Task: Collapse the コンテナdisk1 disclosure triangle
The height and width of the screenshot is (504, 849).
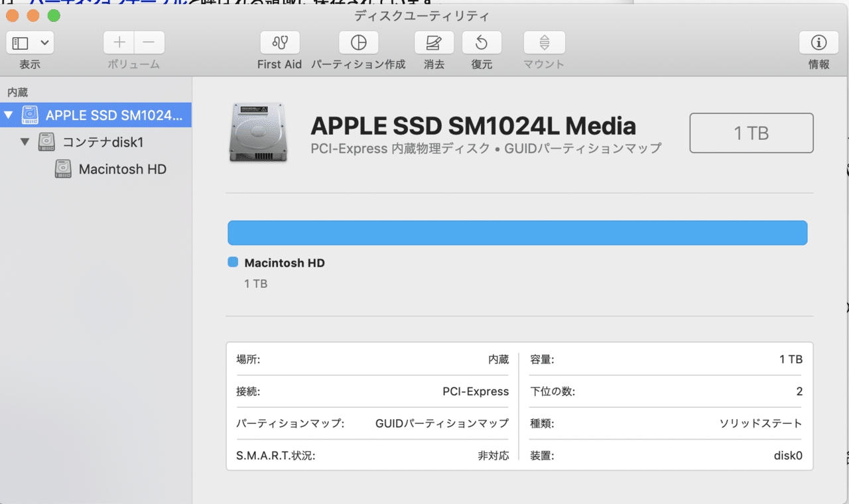Action: click(x=25, y=142)
